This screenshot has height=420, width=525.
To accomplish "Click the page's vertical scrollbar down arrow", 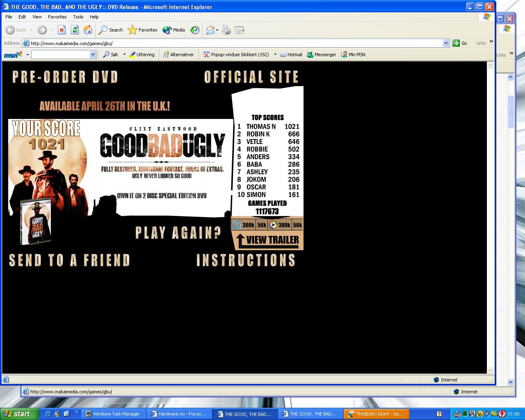I will (x=490, y=370).
